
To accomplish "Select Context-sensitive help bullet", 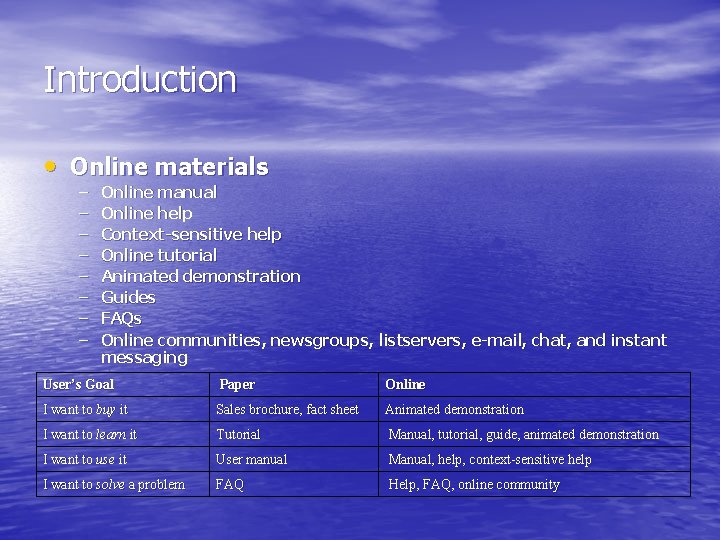I will pos(191,234).
